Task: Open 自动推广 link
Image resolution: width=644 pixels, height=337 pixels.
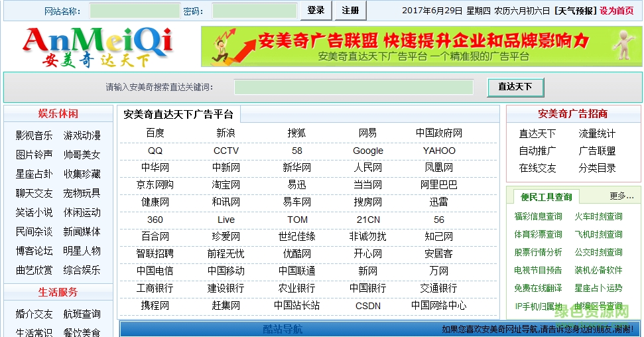Action: click(x=538, y=151)
